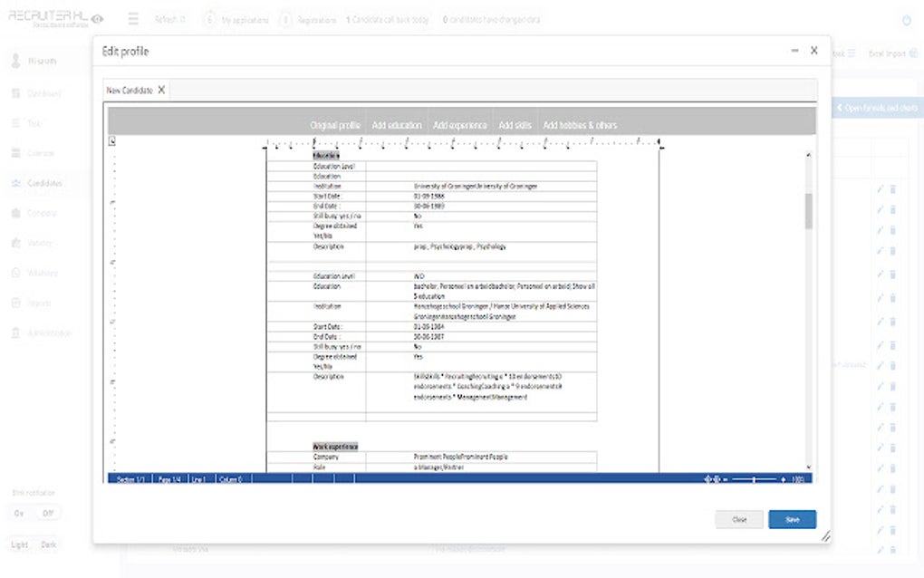This screenshot has height=578, width=924.
Task: Open formulas and charts panel
Action: [x=876, y=107]
